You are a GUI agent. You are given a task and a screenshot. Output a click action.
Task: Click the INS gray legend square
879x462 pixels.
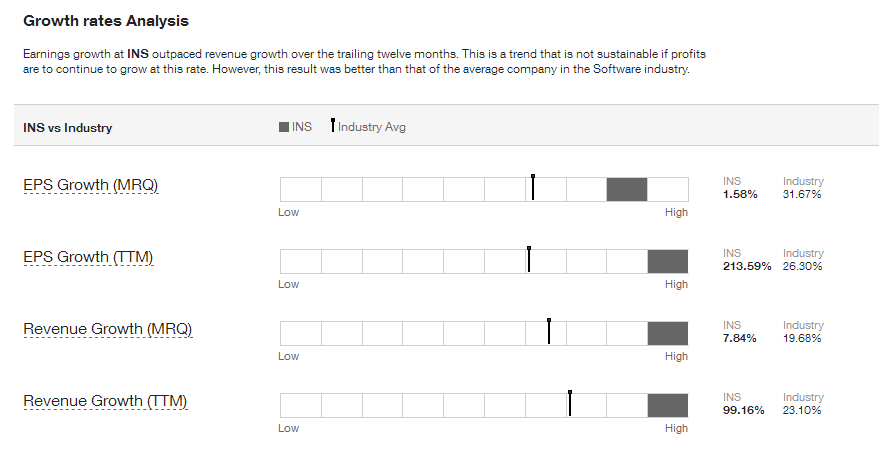coord(284,127)
